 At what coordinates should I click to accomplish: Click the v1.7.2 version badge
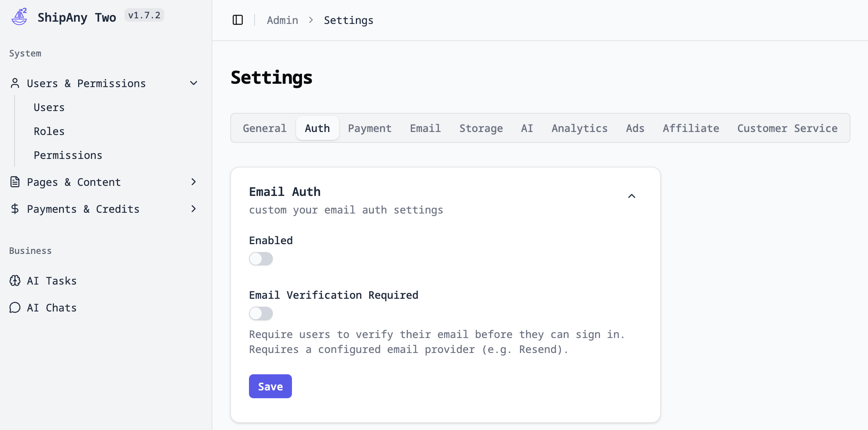click(x=144, y=15)
